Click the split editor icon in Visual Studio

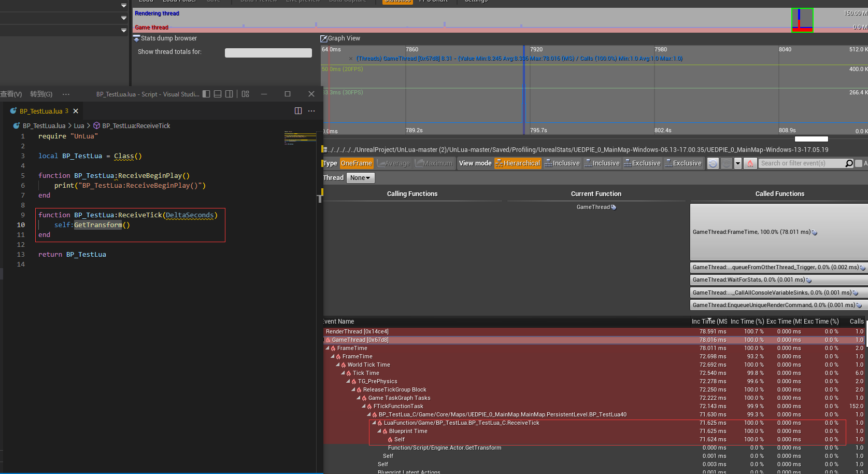pos(297,110)
